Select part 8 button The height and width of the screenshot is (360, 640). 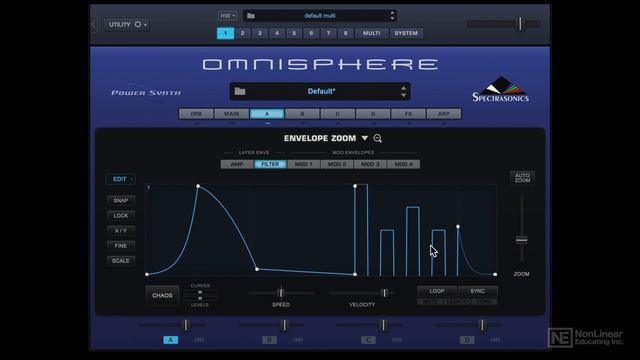345,33
